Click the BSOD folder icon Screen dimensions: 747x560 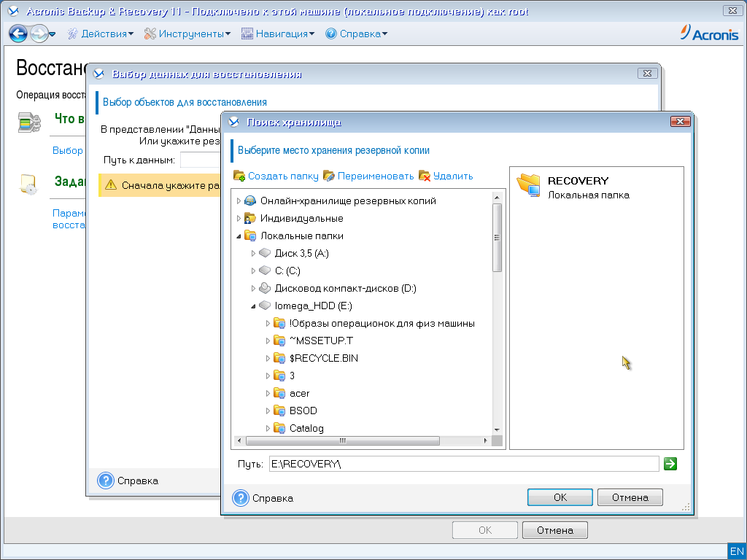[x=279, y=411]
